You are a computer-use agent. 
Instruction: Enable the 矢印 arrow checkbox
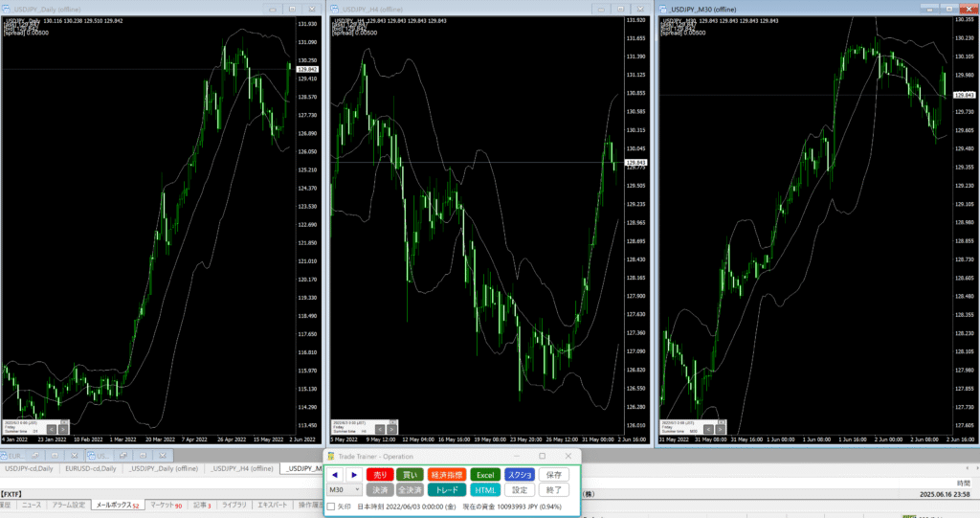331,507
